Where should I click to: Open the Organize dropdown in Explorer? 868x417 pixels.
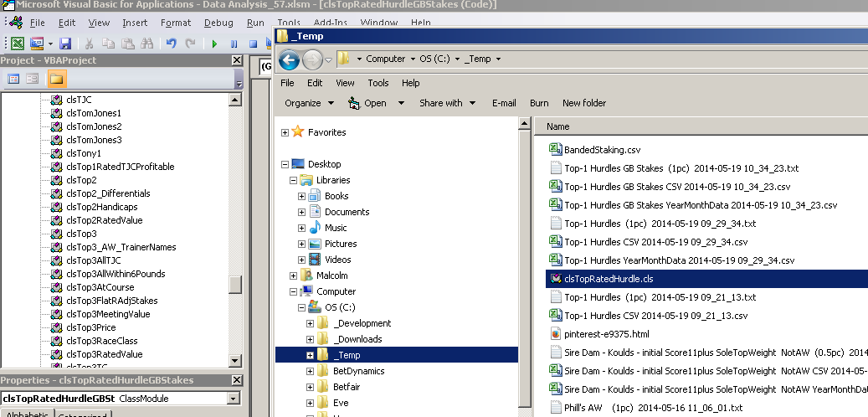[x=309, y=103]
